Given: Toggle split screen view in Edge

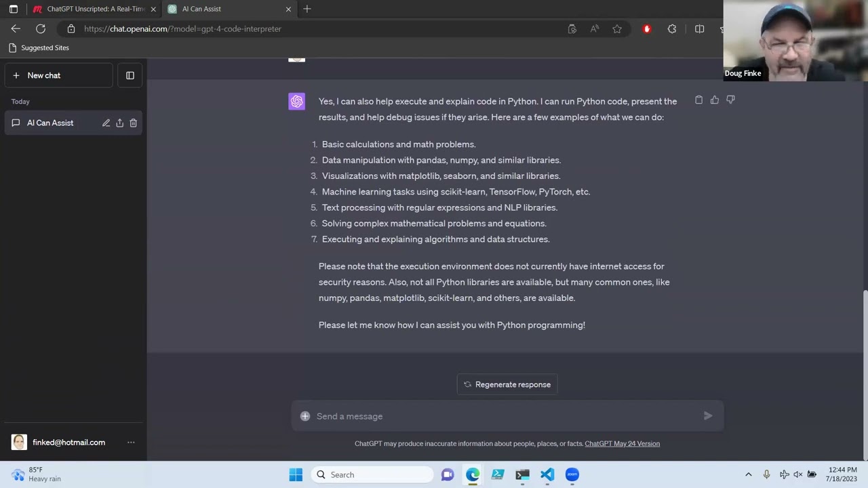Looking at the screenshot, I should click(700, 29).
